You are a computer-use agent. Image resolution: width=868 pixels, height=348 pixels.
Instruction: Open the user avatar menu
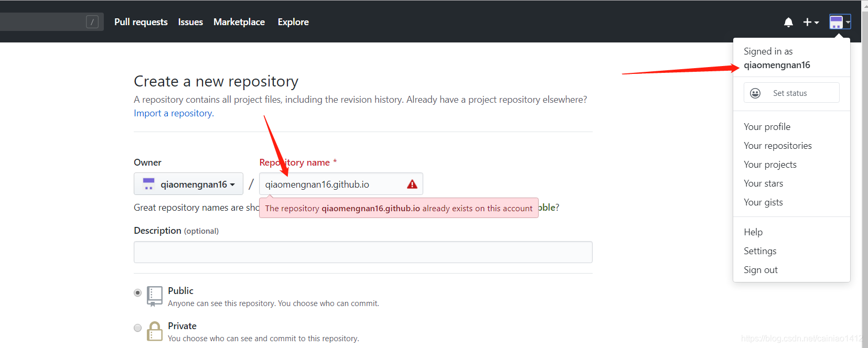pos(840,22)
